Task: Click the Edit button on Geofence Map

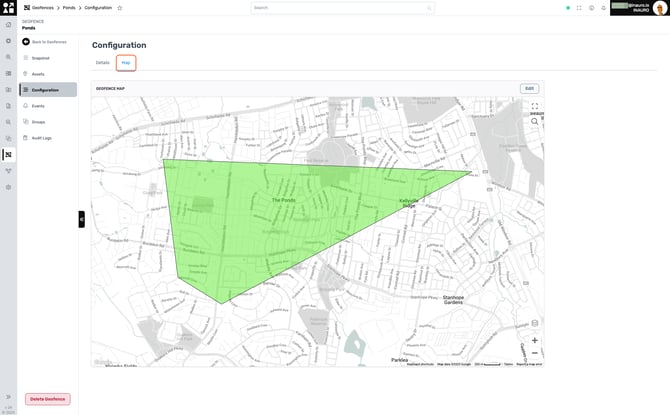Action: (x=529, y=88)
